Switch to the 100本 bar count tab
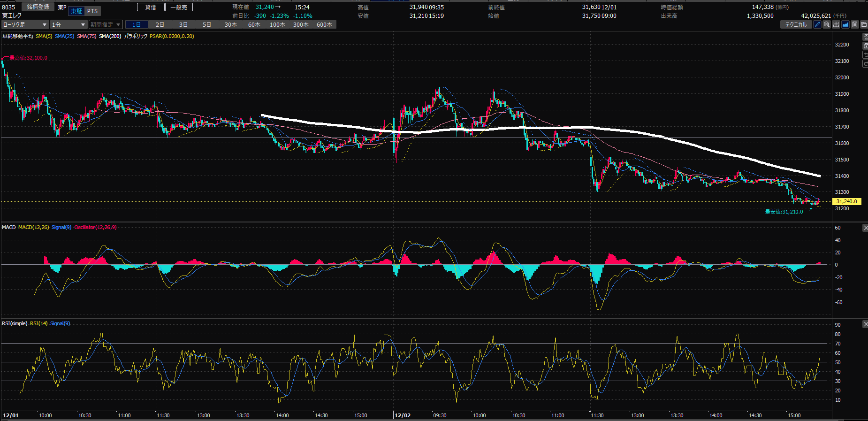This screenshot has width=868, height=421. [277, 24]
